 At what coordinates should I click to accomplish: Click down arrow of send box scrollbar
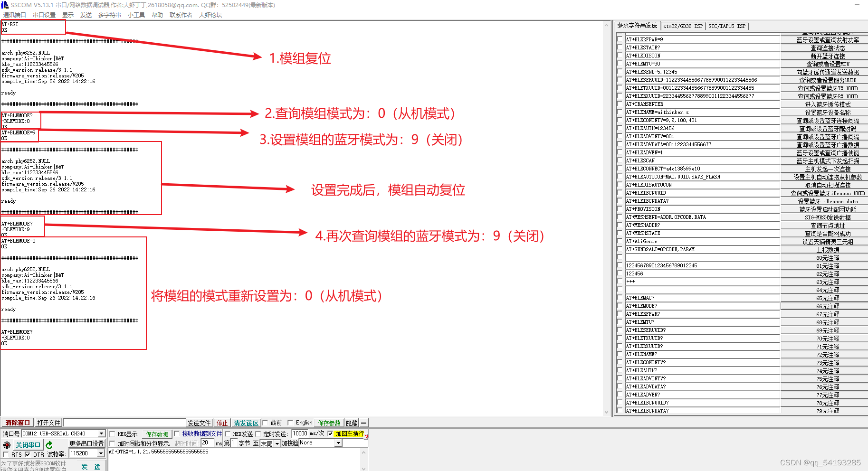click(x=364, y=468)
